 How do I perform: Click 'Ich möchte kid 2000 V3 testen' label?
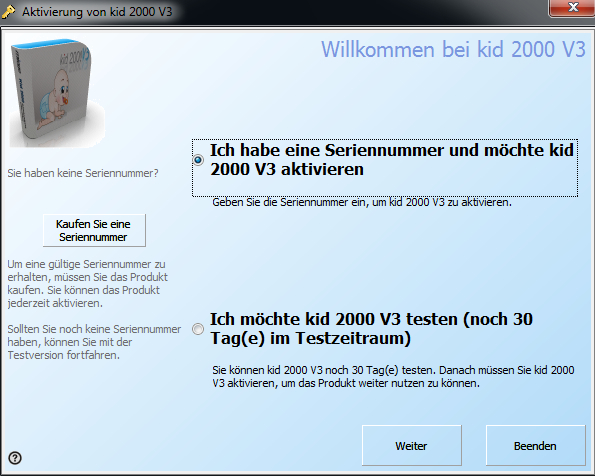[371, 329]
